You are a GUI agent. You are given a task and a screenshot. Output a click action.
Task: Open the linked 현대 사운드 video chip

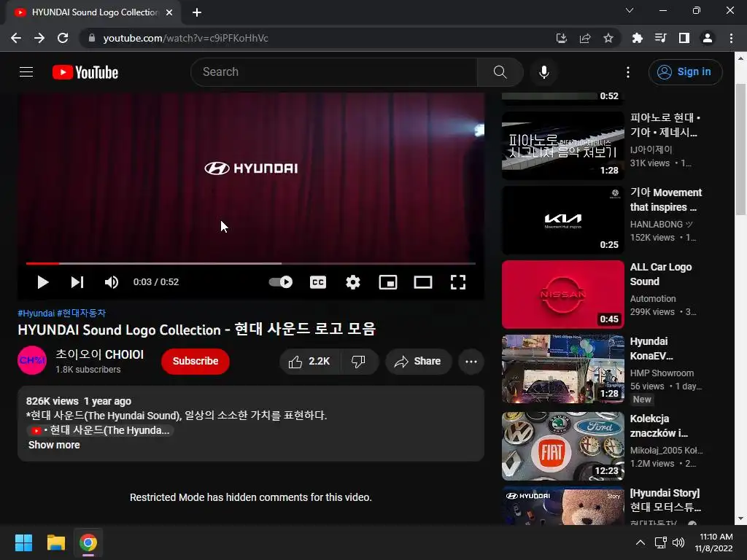click(100, 430)
